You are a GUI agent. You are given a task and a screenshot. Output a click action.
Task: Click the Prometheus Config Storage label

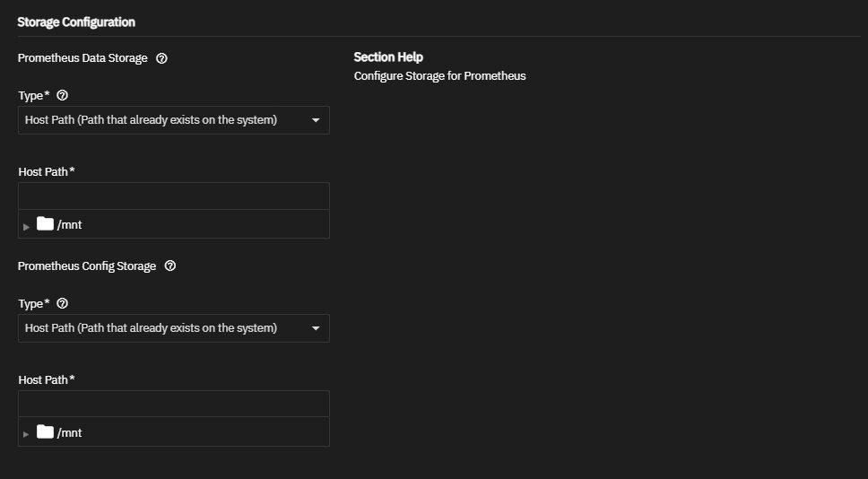(x=87, y=266)
